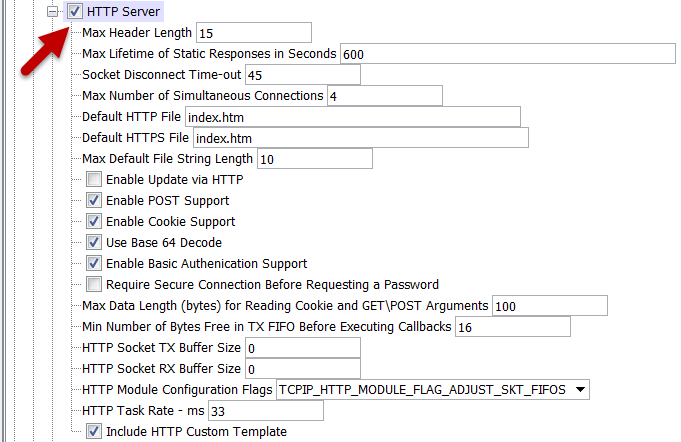Click the HTTP Socket TX Buffer Size field
681x442 pixels.
point(302,348)
